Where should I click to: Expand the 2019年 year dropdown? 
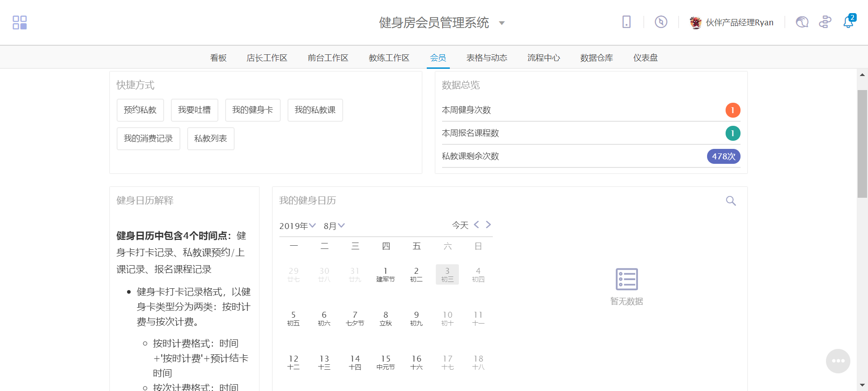coord(297,226)
